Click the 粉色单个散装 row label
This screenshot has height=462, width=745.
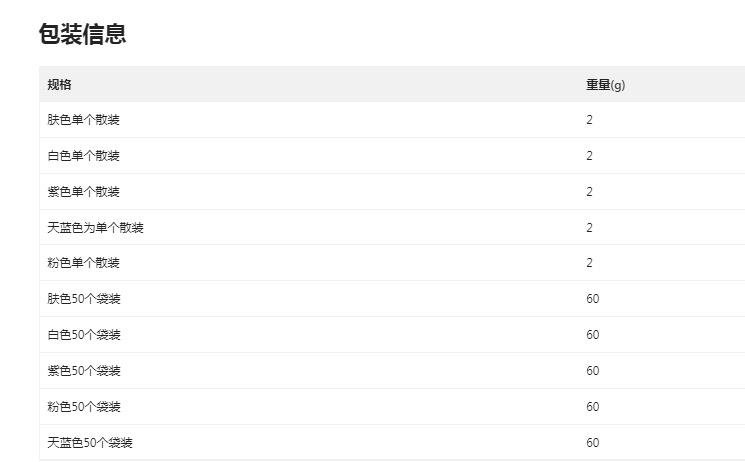pyautogui.click(x=84, y=263)
